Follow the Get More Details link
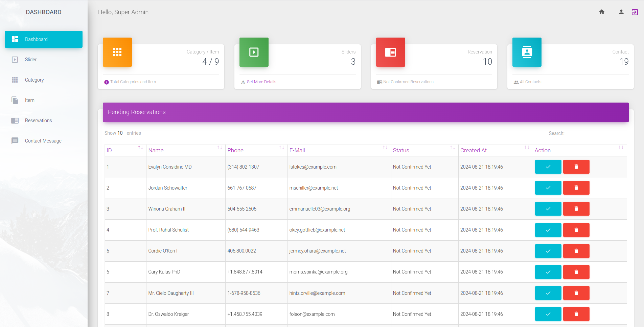Screen dimensions: 644x327 coord(263,82)
